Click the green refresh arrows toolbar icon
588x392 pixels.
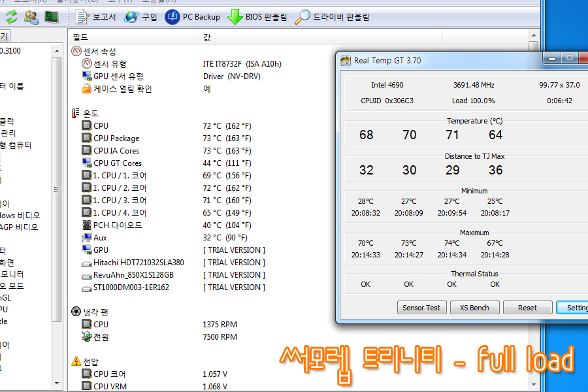point(12,17)
